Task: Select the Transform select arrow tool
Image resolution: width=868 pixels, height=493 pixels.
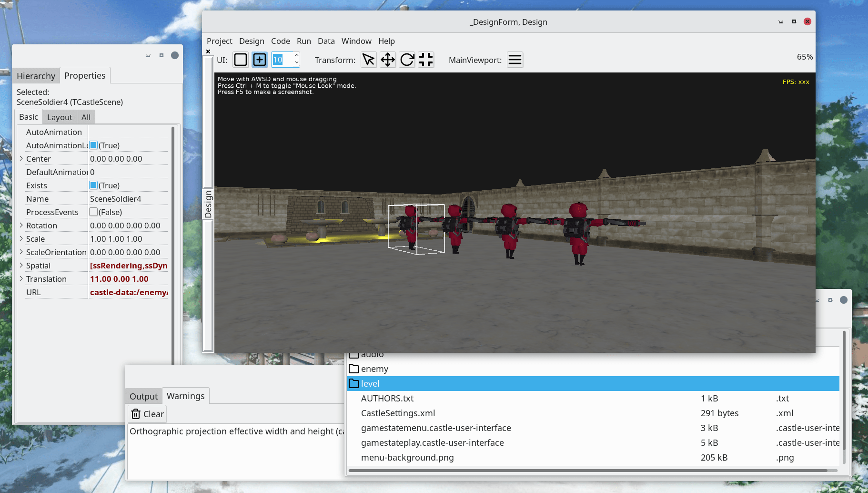Action: 368,60
